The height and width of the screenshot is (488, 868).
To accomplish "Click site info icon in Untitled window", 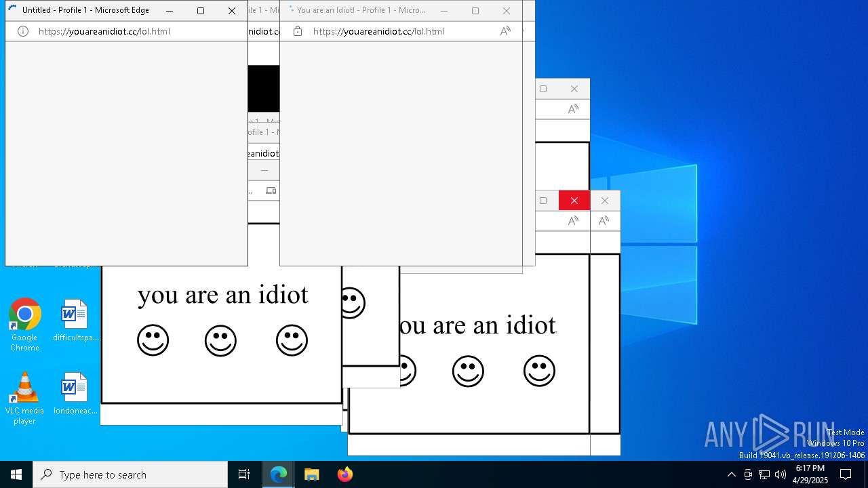I will pyautogui.click(x=22, y=31).
